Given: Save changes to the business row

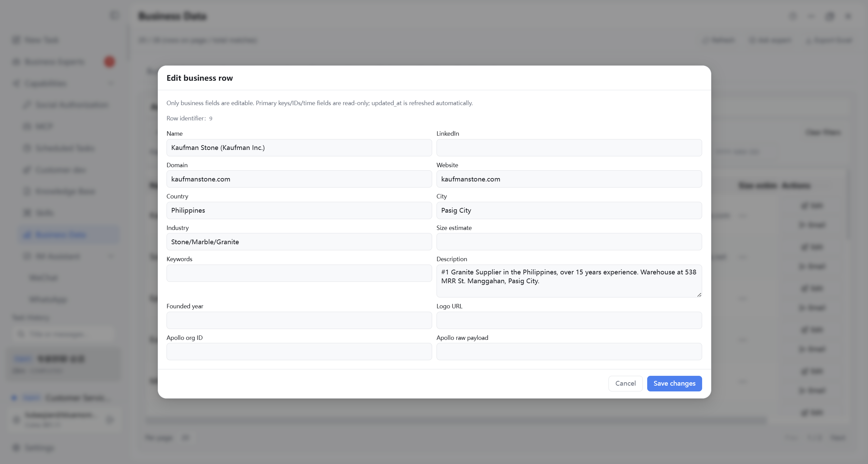Looking at the screenshot, I should tap(674, 383).
